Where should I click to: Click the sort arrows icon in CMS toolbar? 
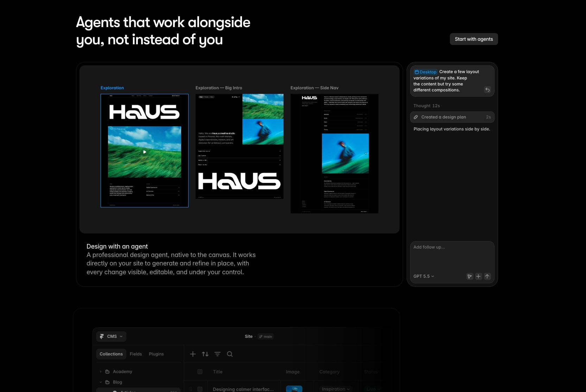(x=205, y=354)
